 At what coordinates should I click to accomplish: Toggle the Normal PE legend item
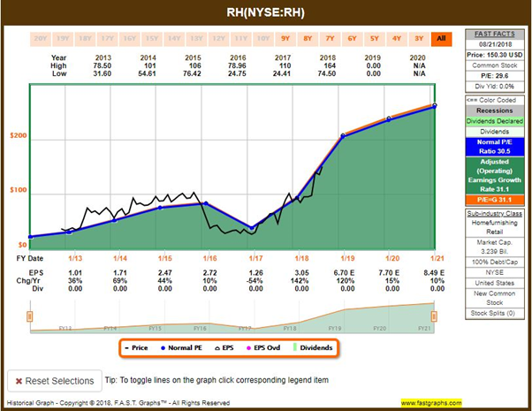click(x=181, y=348)
